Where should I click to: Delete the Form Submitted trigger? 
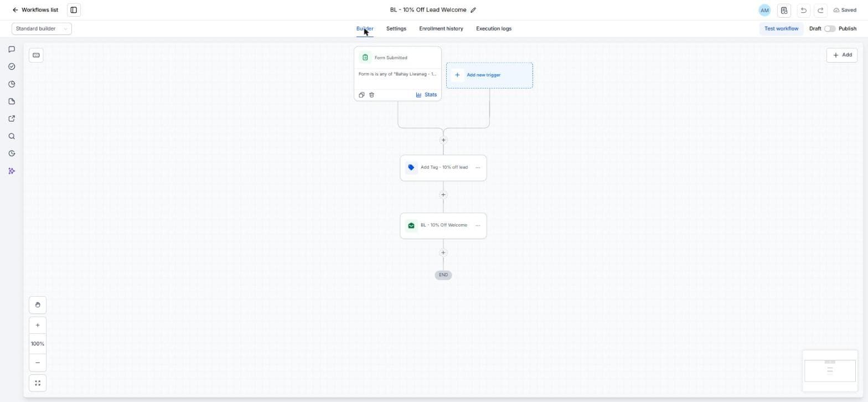[x=371, y=95]
